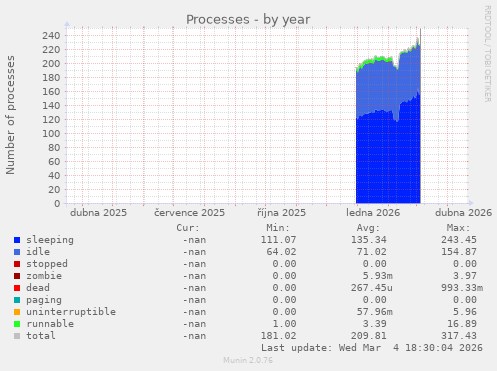The image size is (497, 371).
Task: Click the chart title 'Processes - by year'
Action: tap(248, 19)
